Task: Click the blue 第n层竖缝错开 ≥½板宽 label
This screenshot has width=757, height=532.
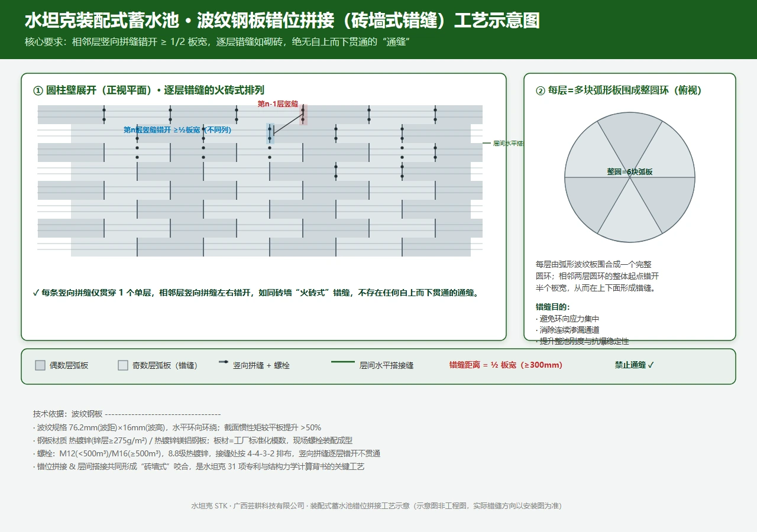Action: 177,130
